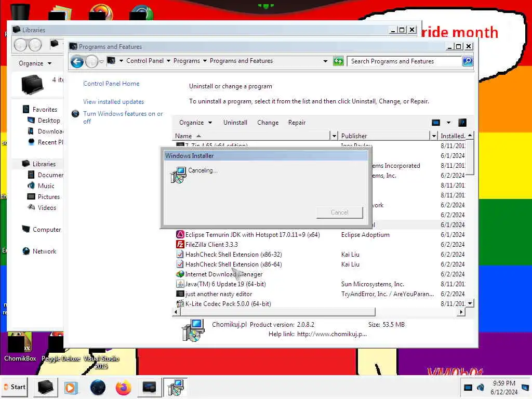The height and width of the screenshot is (399, 532).
Task: Click the Network icon in Libraries sidebar
Action: [x=26, y=251]
